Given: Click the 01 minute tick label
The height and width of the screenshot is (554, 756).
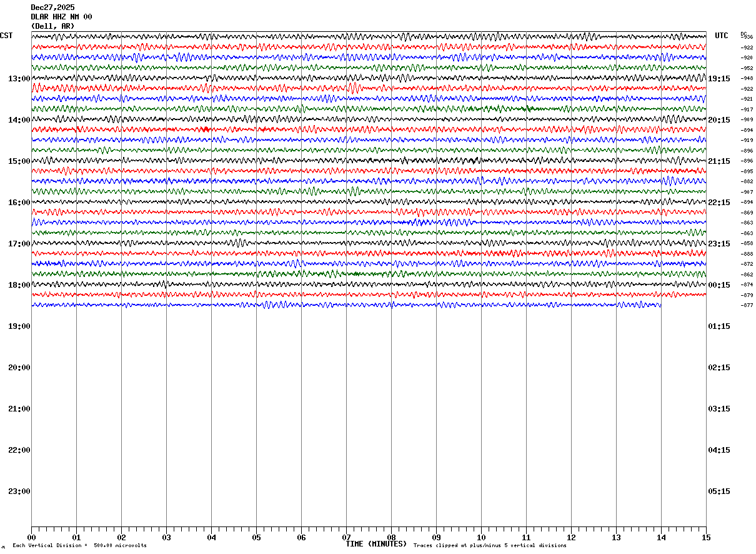Looking at the screenshot, I should [x=76, y=538].
